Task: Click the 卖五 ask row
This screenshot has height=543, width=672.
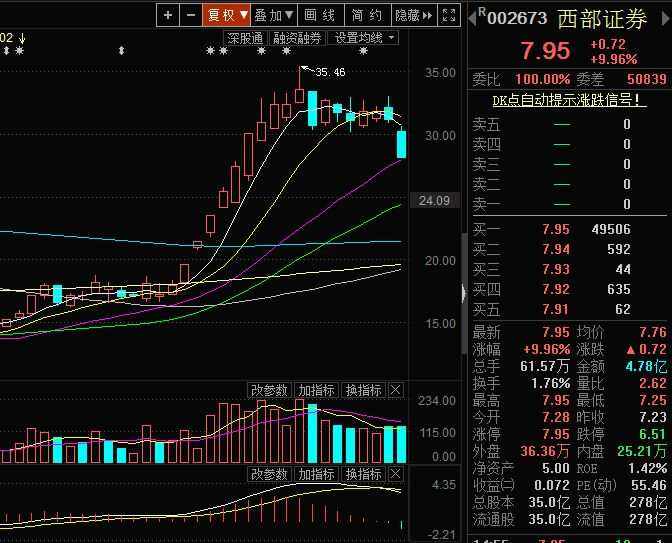Action: pyautogui.click(x=569, y=124)
